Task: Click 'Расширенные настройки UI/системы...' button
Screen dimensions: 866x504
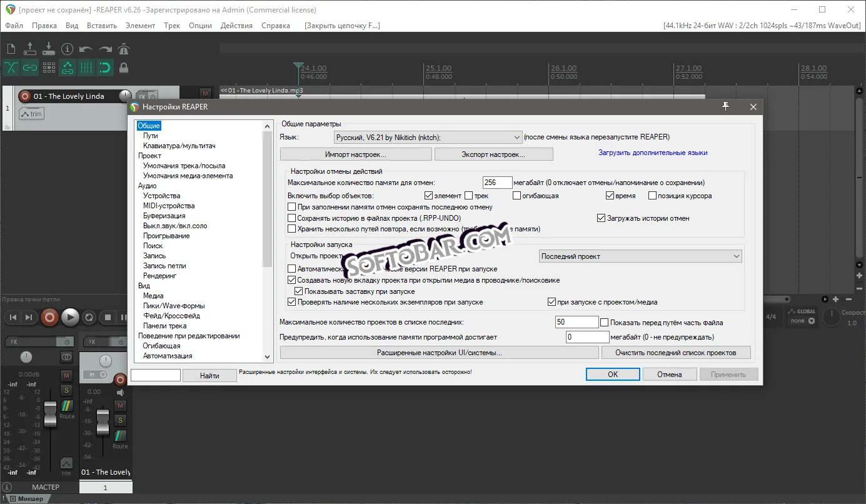Action: (439, 353)
